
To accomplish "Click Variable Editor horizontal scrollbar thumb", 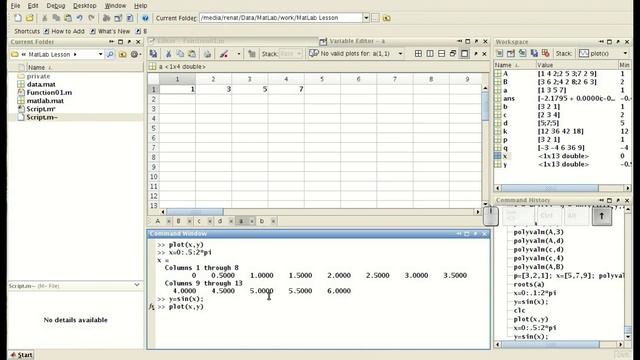I will (195, 212).
